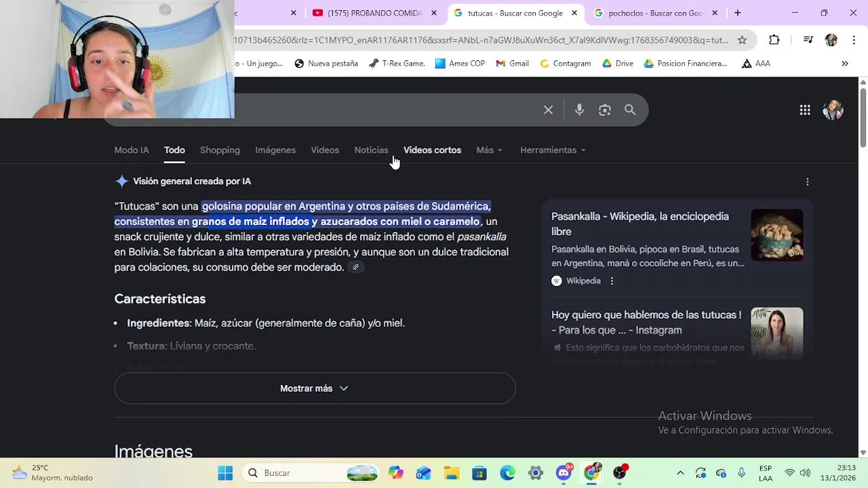Open the Gmail bookmark

point(512,64)
